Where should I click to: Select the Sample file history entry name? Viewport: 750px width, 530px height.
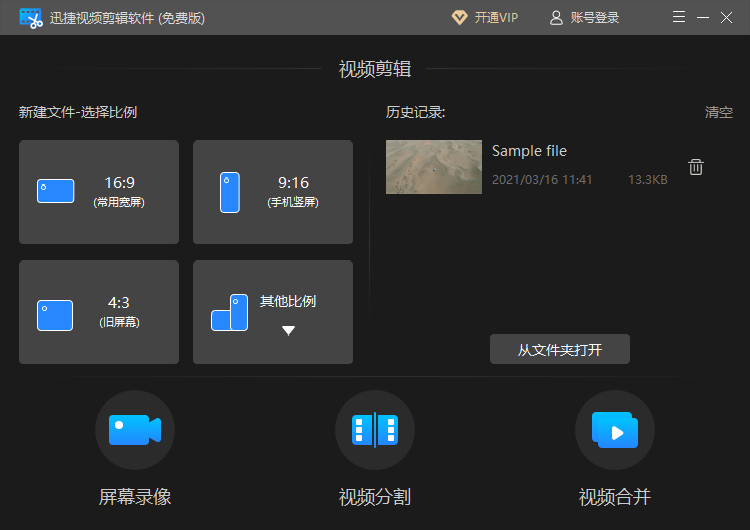coord(529,151)
